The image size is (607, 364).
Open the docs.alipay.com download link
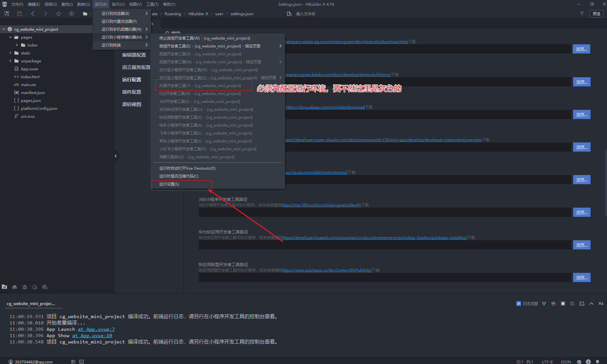pyautogui.click(x=325, y=107)
